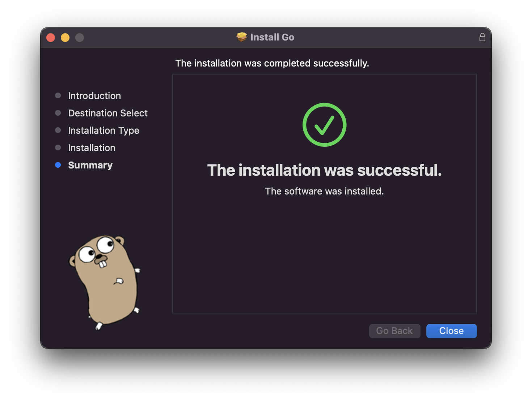The height and width of the screenshot is (402, 532).
Task: Click the lock icon in the title bar
Action: (482, 37)
